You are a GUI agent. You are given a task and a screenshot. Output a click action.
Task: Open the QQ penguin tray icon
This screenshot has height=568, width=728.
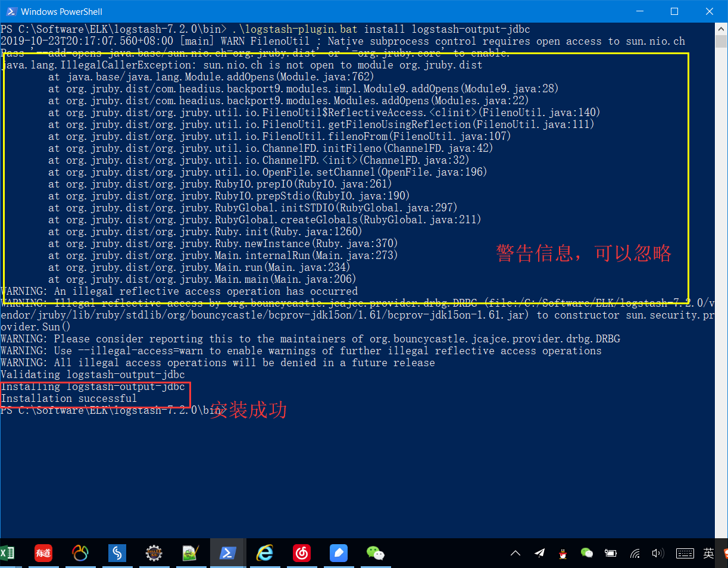(x=563, y=554)
